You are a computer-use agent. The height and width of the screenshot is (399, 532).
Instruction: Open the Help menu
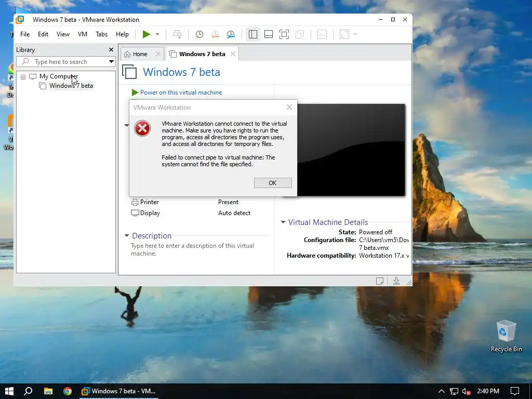click(x=122, y=34)
